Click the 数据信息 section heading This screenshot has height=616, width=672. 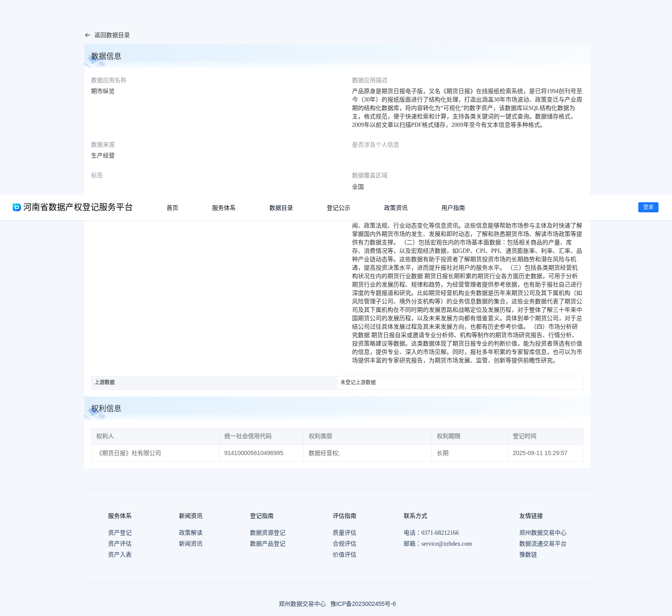click(x=106, y=56)
